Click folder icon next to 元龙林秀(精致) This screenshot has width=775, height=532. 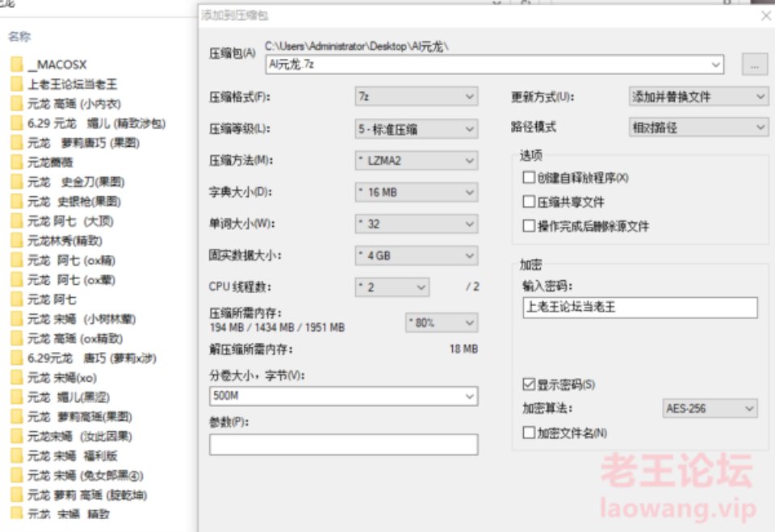point(17,241)
